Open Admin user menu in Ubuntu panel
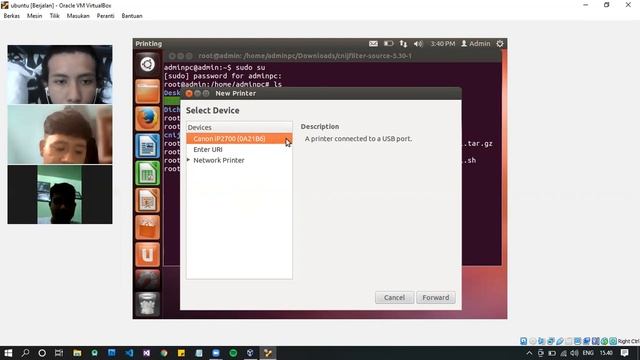Viewport: 640px width, 360px height. click(476, 44)
